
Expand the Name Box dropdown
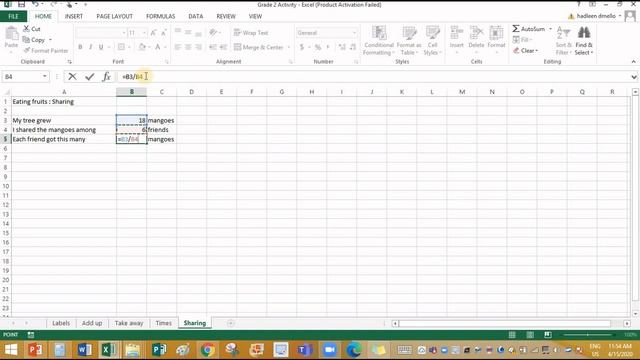pos(44,76)
